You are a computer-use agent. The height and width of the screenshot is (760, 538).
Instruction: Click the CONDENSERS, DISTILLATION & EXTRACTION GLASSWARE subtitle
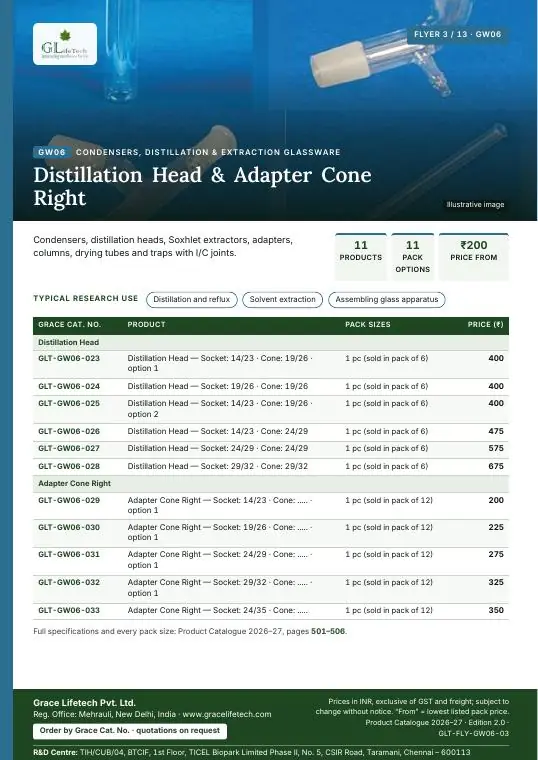click(208, 152)
